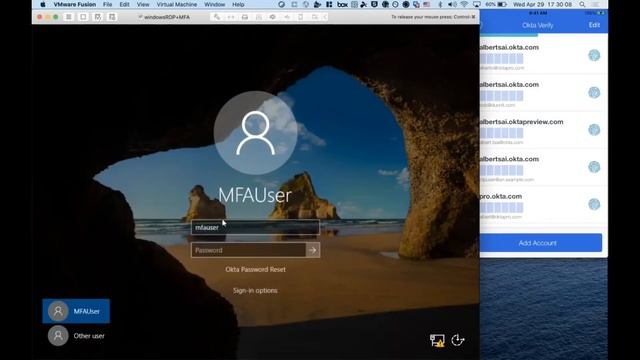Tap the round icon beside pro.okta.com
The width and height of the screenshot is (640, 360).
tap(594, 204)
